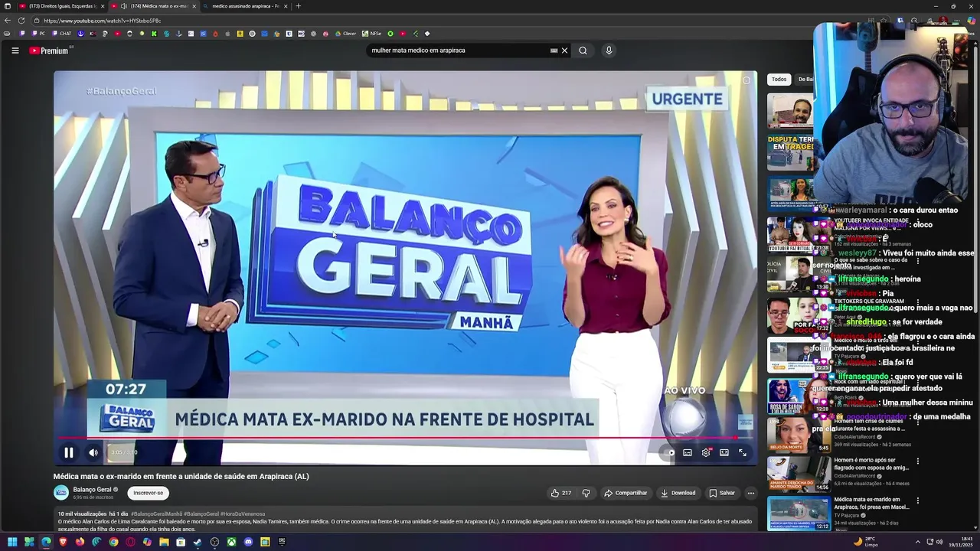This screenshot has width=980, height=551.
Task: Open hashtag #HoraDaVenenosa link
Action: pos(243,514)
